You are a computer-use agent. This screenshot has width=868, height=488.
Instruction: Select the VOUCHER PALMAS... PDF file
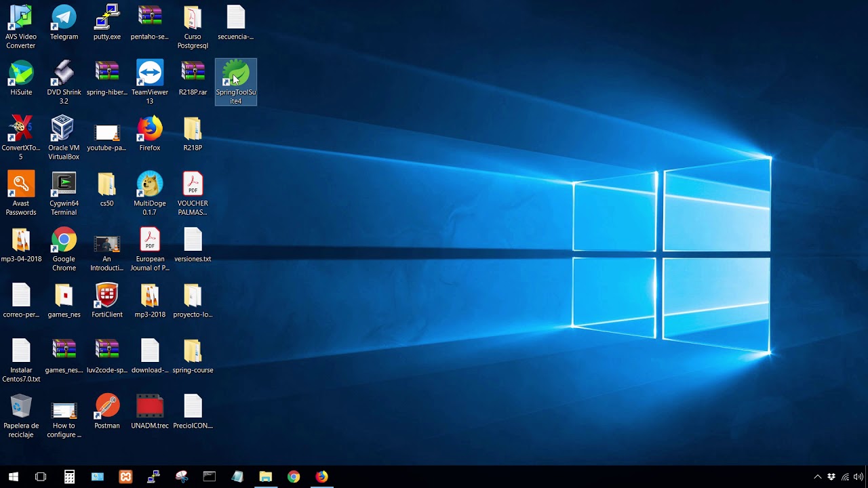(193, 194)
